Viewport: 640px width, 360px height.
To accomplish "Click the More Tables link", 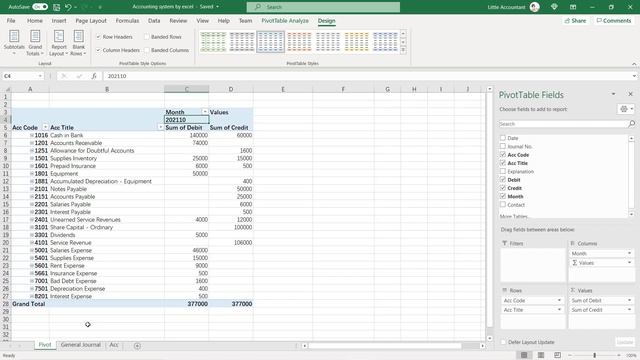I will [513, 216].
